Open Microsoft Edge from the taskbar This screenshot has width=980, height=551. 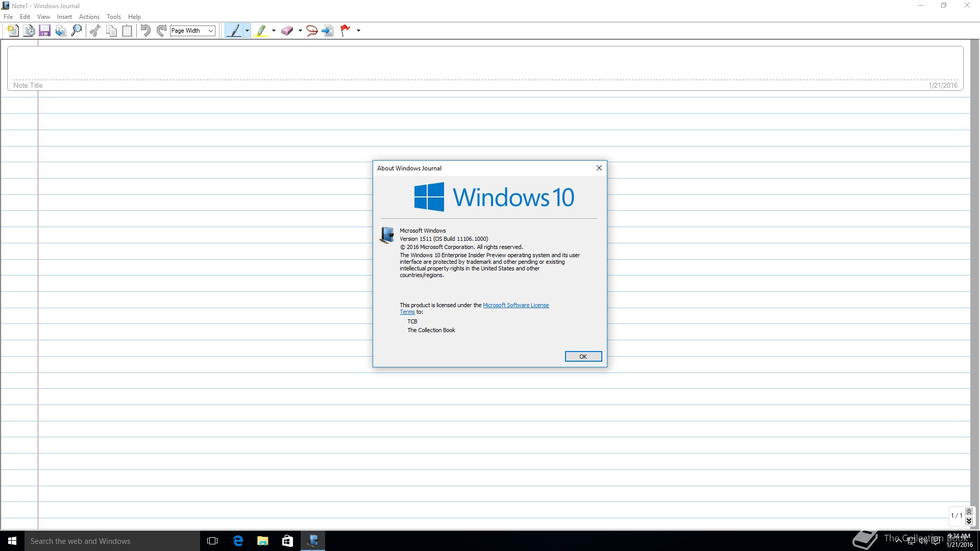coord(238,541)
